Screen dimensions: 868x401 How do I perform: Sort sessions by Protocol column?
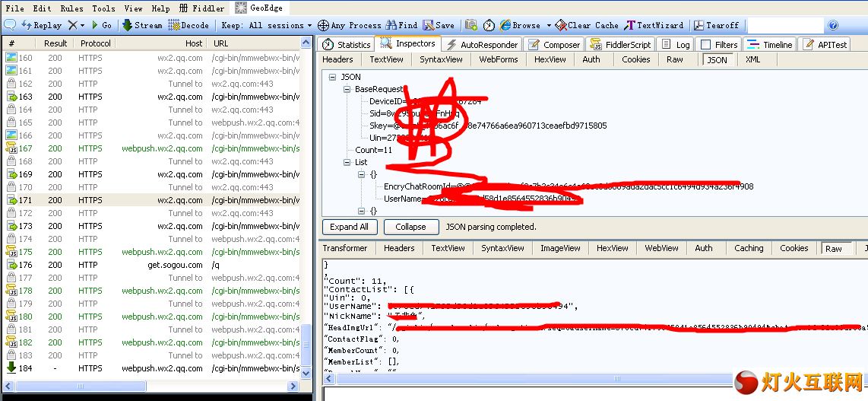(x=95, y=43)
